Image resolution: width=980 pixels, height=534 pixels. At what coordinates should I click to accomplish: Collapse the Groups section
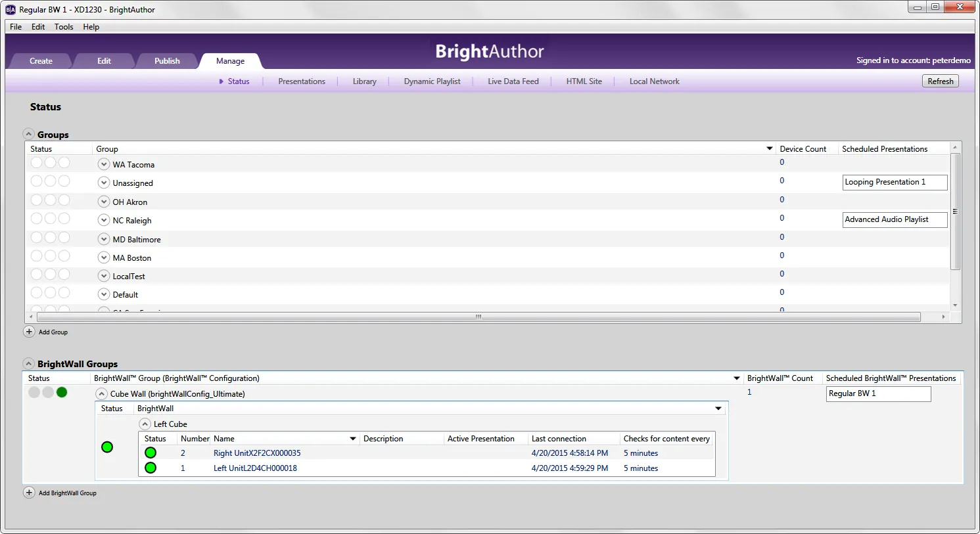[29, 134]
